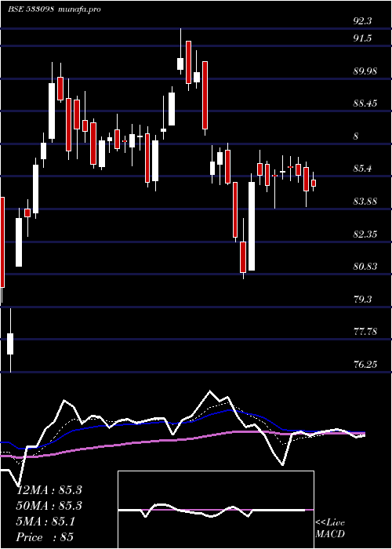
Task: Click the '5MA : 85.1' readout
Action: (x=45, y=522)
